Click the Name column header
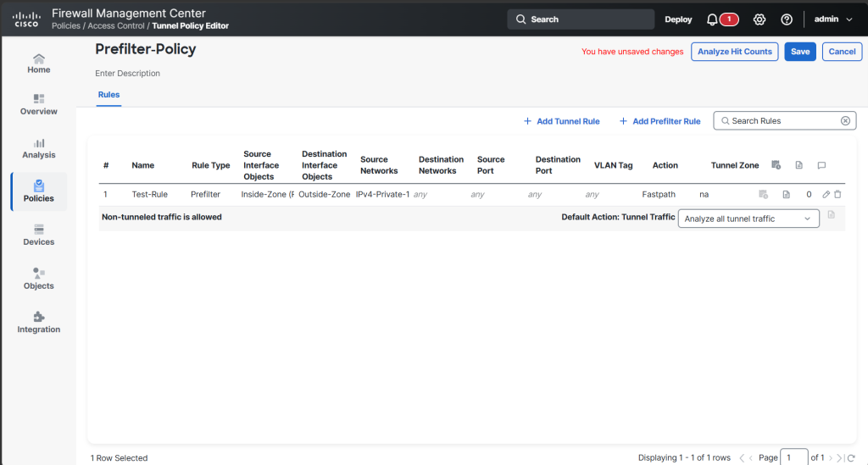 coord(142,165)
